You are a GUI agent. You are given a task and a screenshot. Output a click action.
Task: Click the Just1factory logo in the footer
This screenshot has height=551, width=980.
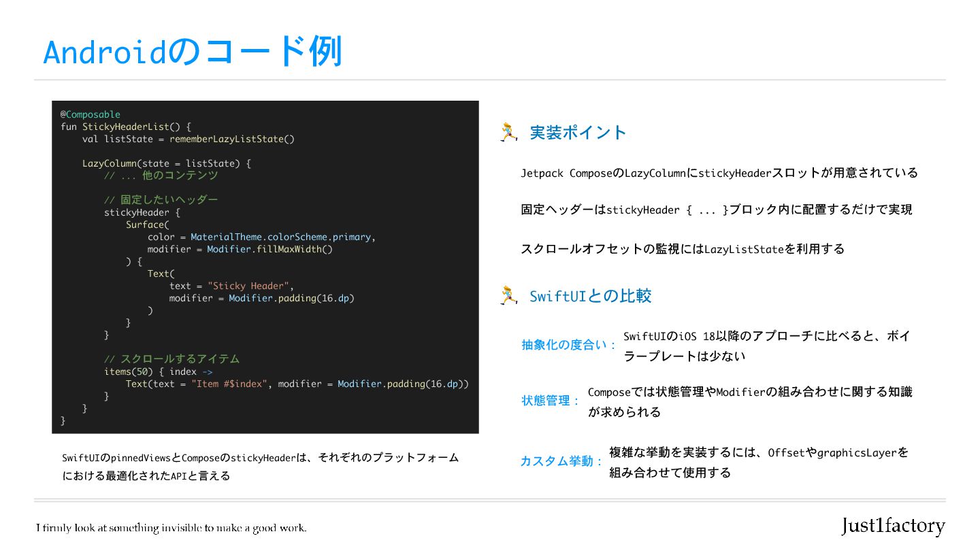894,526
